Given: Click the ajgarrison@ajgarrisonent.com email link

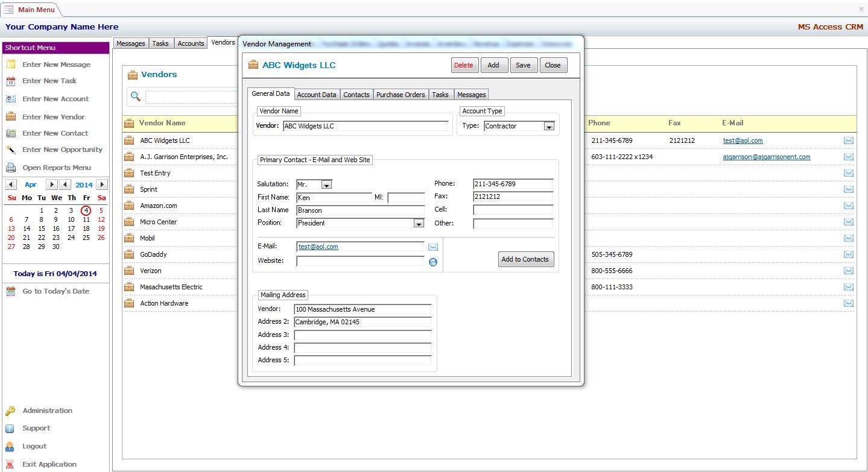Looking at the screenshot, I should (767, 157).
